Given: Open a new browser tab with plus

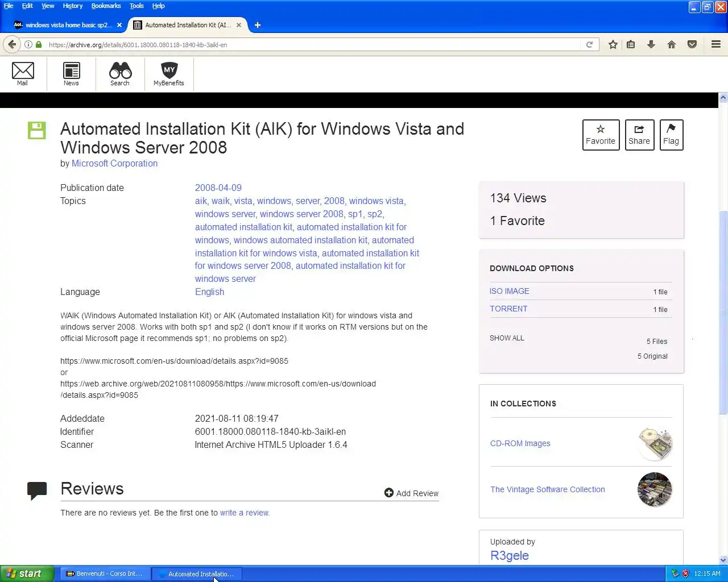Looking at the screenshot, I should (x=258, y=25).
